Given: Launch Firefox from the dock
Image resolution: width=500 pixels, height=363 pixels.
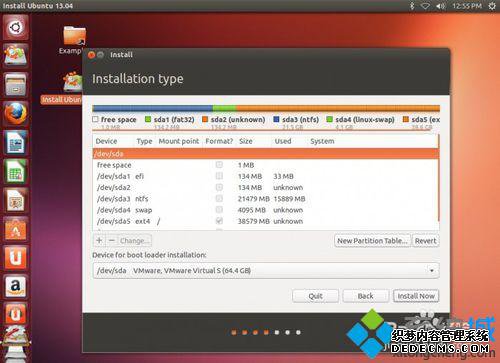Looking at the screenshot, I should [16, 113].
